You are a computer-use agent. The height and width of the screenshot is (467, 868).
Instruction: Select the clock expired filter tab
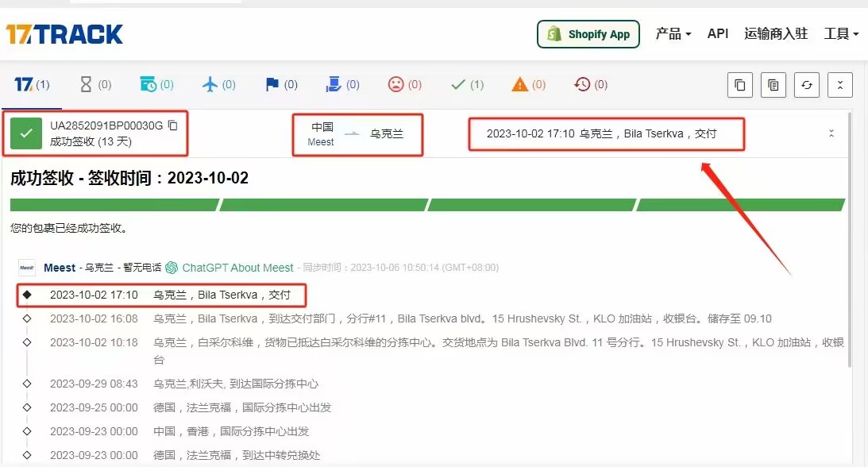591,85
